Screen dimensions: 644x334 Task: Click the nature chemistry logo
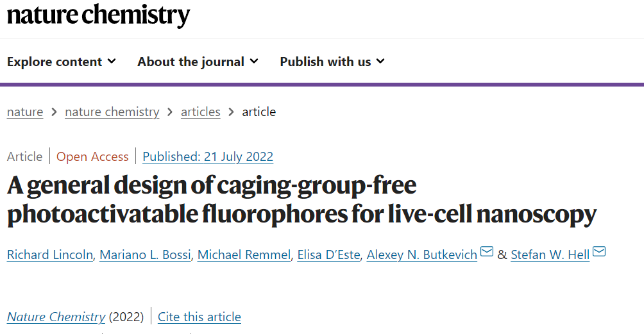tap(99, 15)
